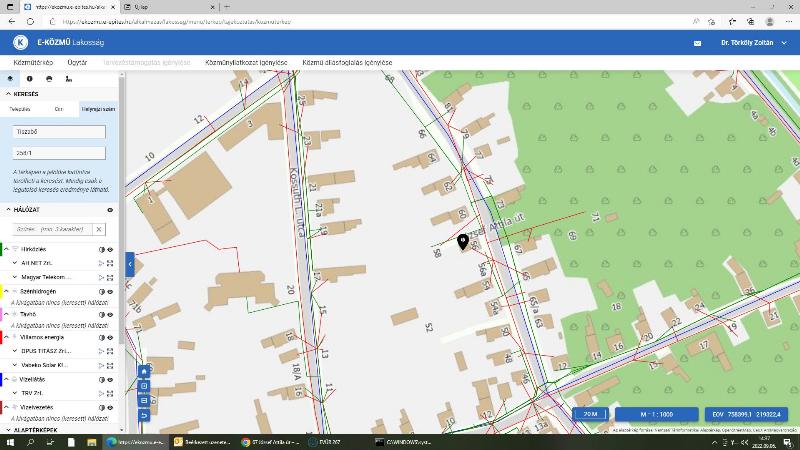Toggle Vízellátás layer eye icon

coord(110,380)
